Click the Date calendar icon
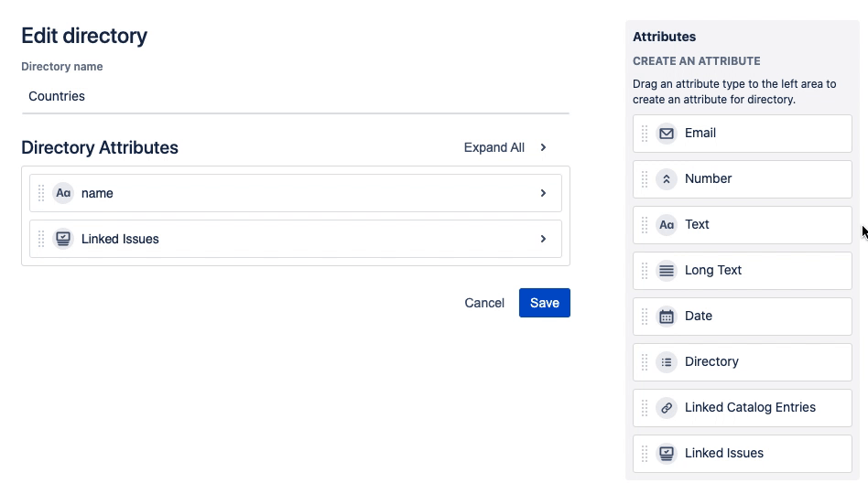 667,317
